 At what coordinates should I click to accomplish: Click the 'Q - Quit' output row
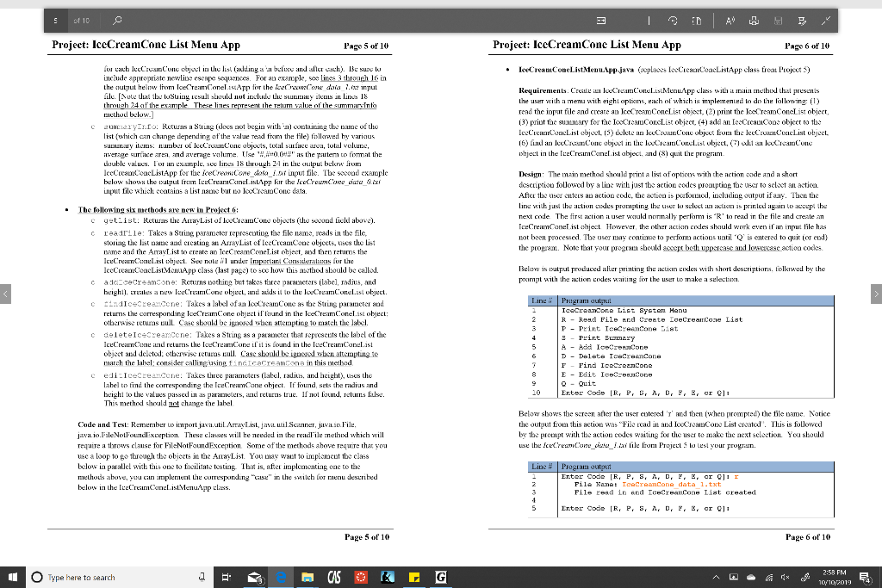pos(578,384)
